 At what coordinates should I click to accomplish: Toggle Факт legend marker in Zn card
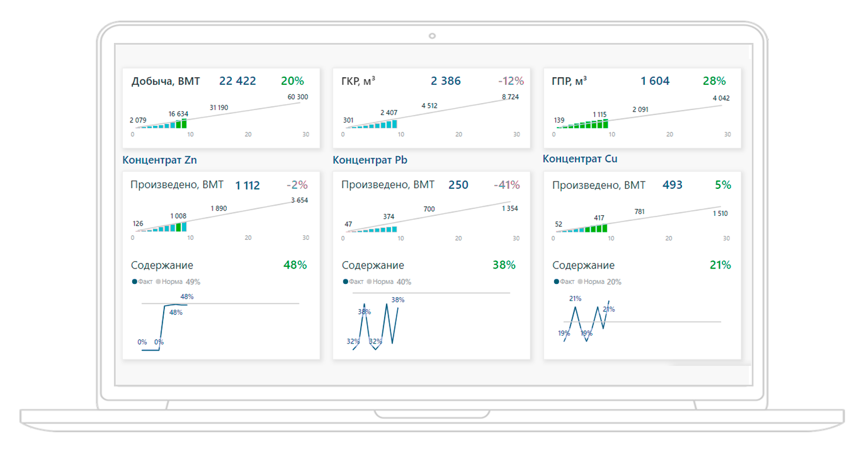pos(135,282)
